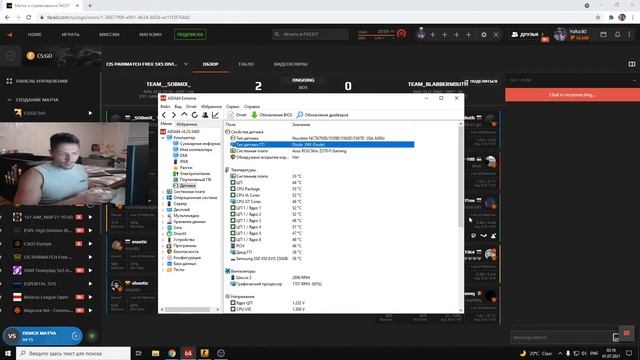Open the ВИДЕОКЛИПЫ tab on FACEIT
The image size is (640, 360).
[x=291, y=64]
